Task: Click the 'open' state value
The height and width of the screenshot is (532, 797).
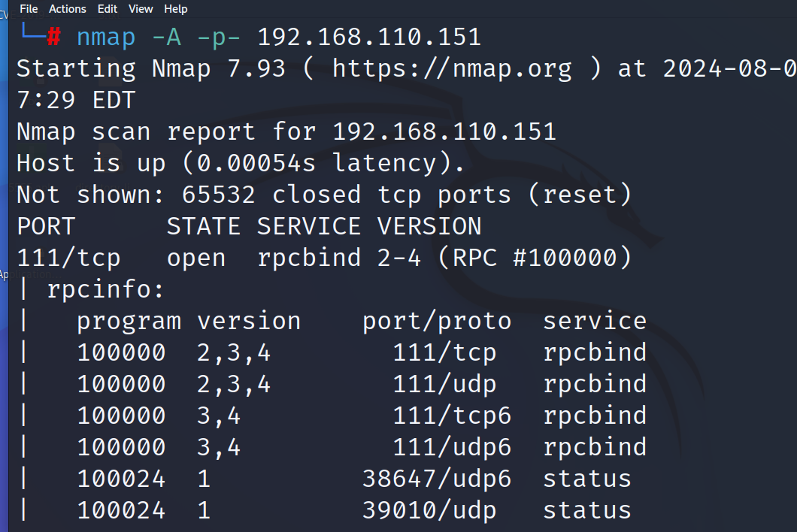Action: coord(196,259)
